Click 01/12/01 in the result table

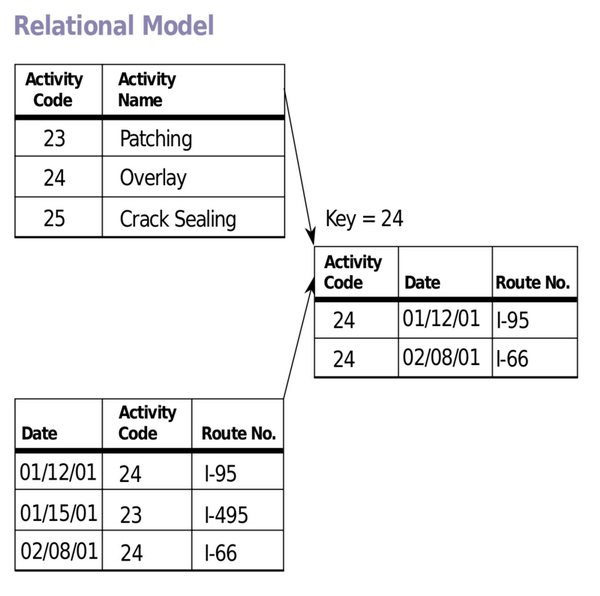(441, 318)
